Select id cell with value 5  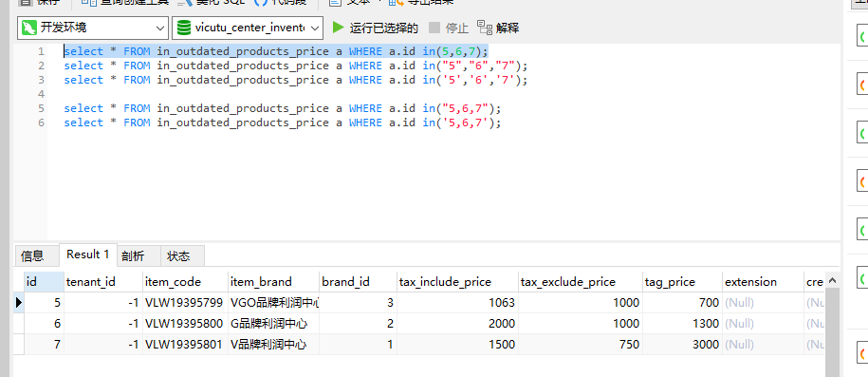44,303
